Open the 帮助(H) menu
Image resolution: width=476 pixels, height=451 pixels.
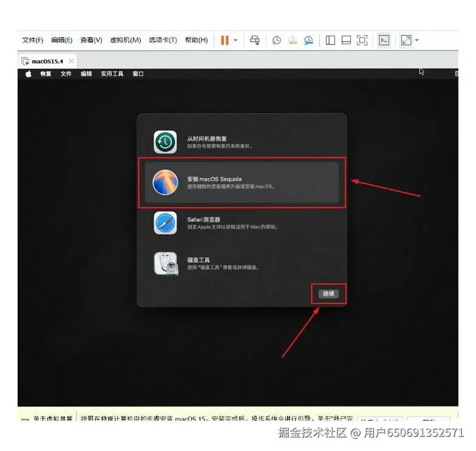coord(197,40)
